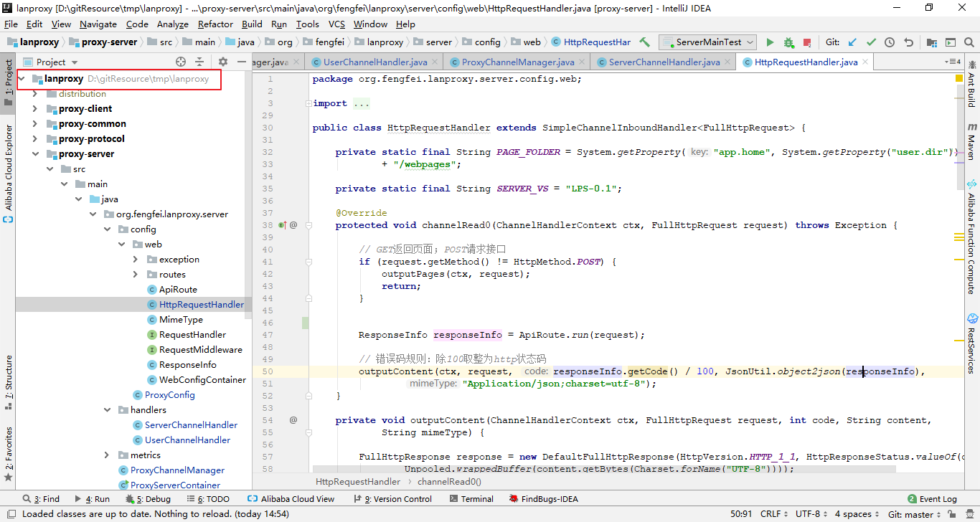
Task: Hide the Project panel with minus icon
Action: pyautogui.click(x=242, y=62)
